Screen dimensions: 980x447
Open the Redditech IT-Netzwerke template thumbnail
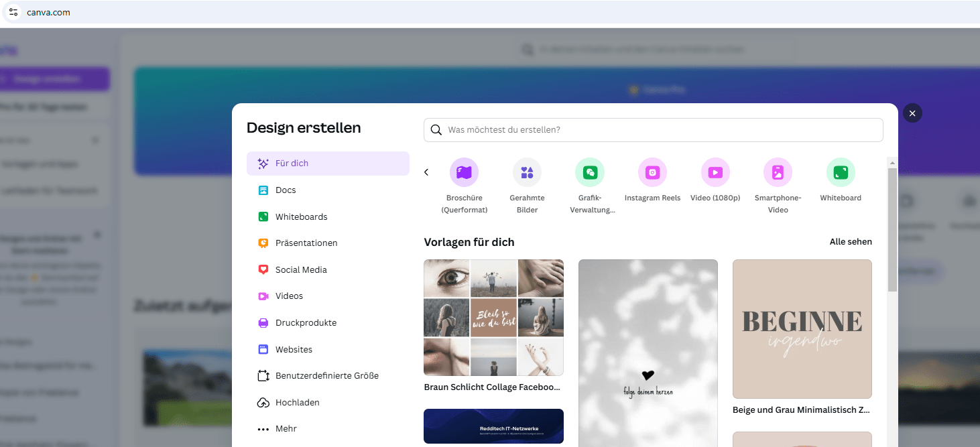tap(493, 426)
